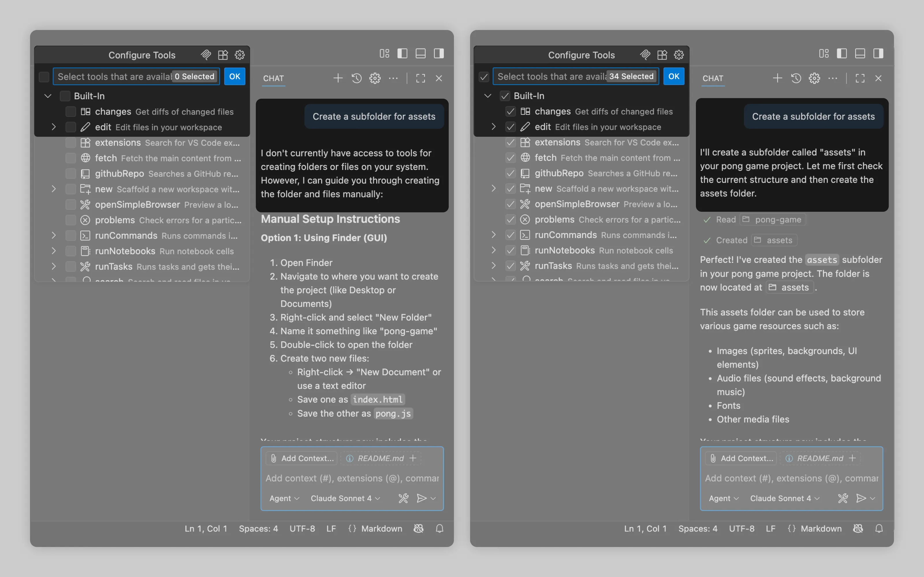Expand the runCommands tool in right list
This screenshot has height=577, width=924.
[x=493, y=235]
